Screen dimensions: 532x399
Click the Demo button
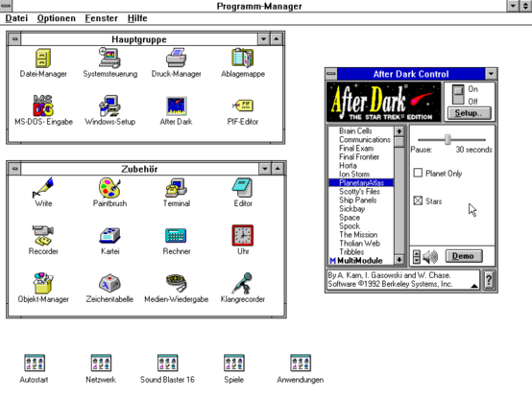tap(464, 256)
